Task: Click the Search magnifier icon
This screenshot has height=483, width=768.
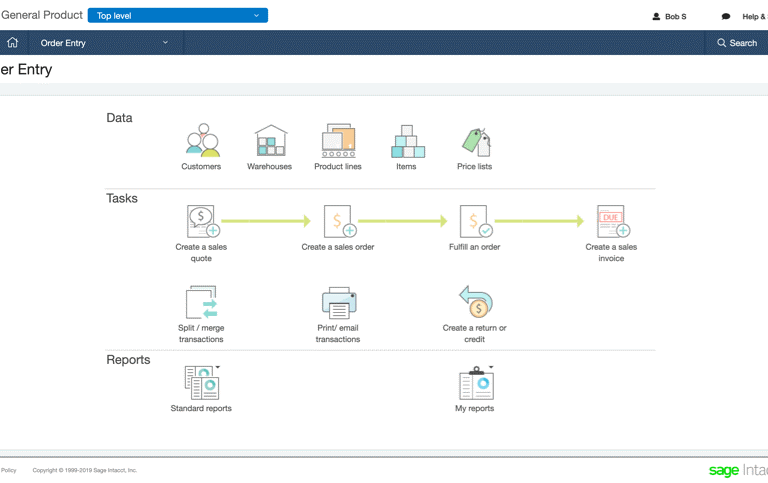Action: pos(721,43)
